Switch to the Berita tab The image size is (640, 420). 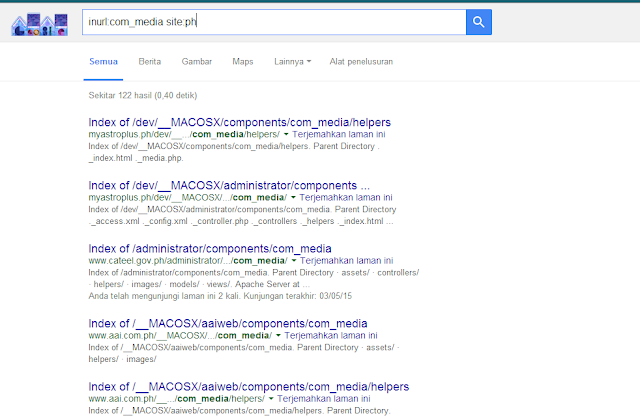click(149, 62)
